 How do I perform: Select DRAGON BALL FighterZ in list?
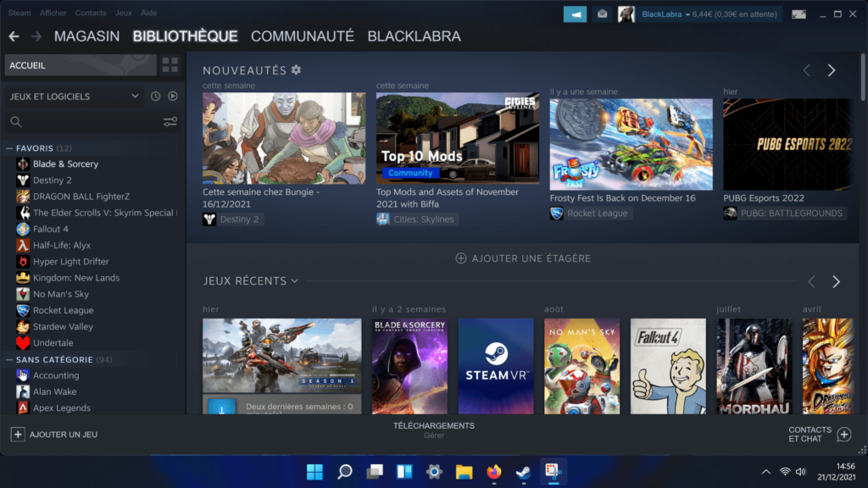point(81,197)
